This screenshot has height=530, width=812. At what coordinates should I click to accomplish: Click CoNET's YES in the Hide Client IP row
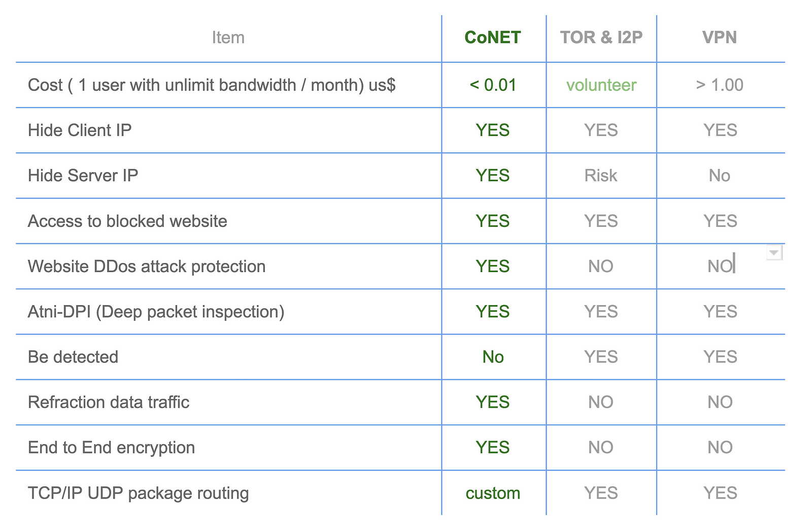[x=493, y=130]
